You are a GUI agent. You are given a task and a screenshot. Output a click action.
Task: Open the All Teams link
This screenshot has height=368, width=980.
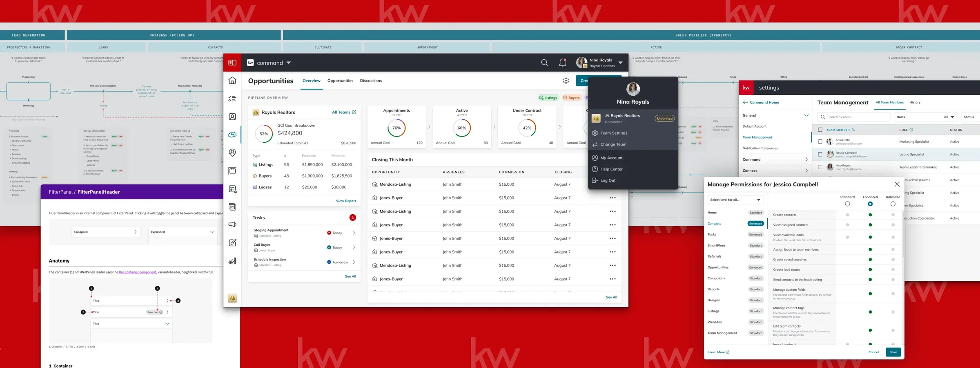pyautogui.click(x=344, y=112)
